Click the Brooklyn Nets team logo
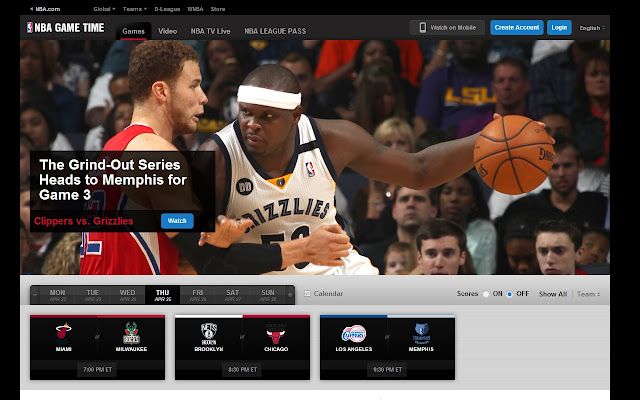This screenshot has height=400, width=640. coord(209,334)
